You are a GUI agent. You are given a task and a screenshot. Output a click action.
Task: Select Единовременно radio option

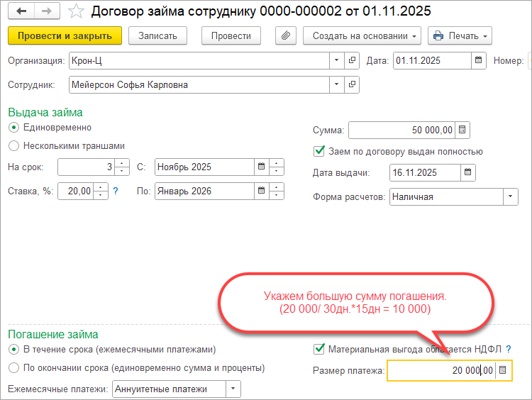tap(13, 128)
